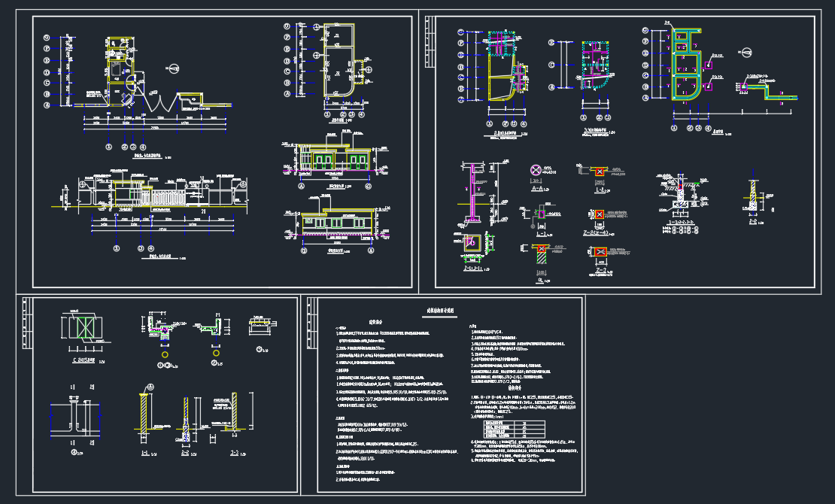Click the building elevation with green doors
Viewport: 835px width, 504px height.
[335, 159]
